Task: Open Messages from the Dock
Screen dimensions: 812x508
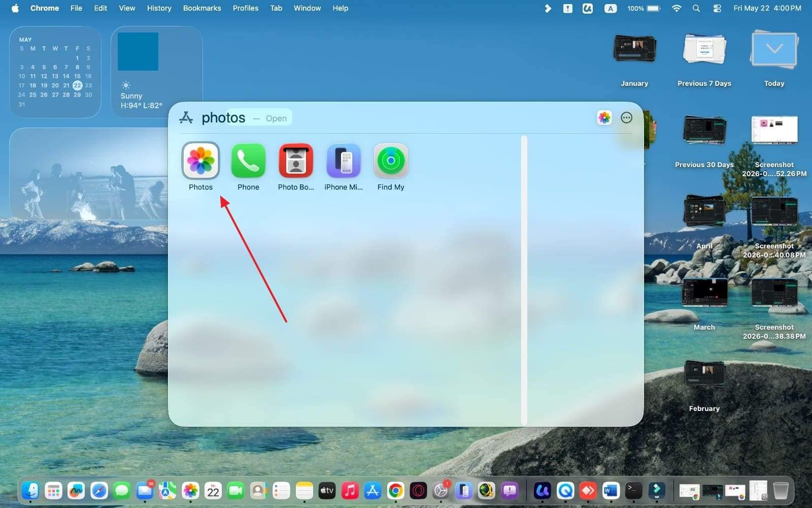Action: [x=122, y=491]
